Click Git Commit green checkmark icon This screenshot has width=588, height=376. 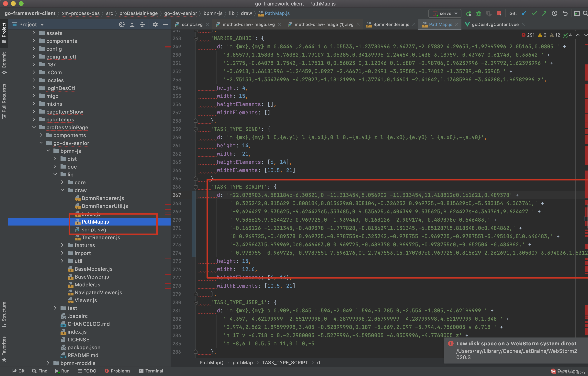(x=534, y=13)
